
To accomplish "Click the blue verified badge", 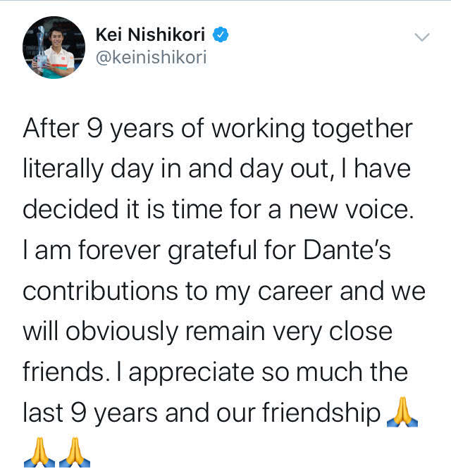I will click(221, 35).
